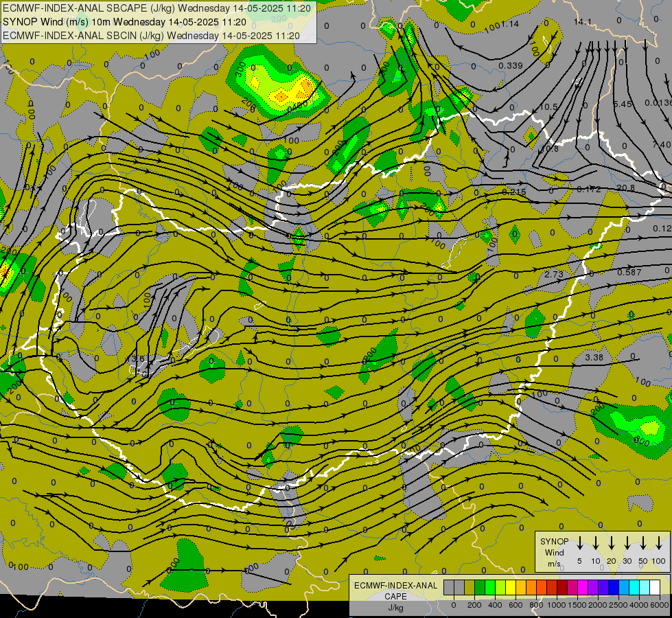Click the 4000 tick label in CAPE legend
This screenshot has width=672, height=618.
click(x=638, y=605)
